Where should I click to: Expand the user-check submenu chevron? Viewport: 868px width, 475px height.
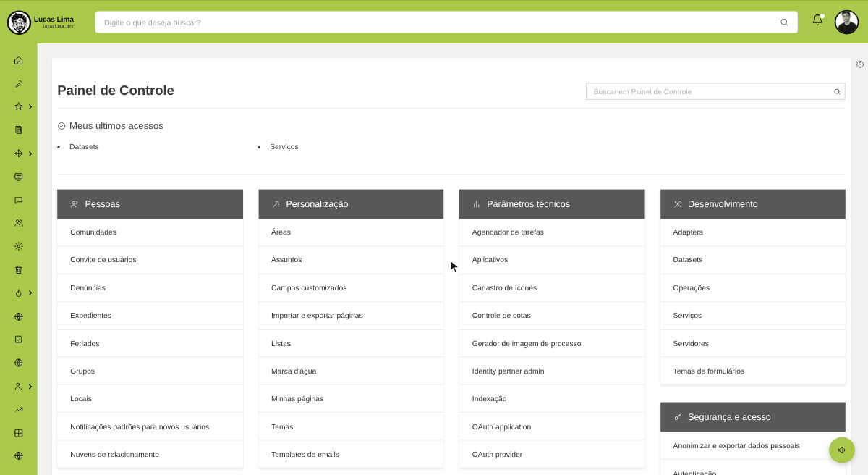30,387
